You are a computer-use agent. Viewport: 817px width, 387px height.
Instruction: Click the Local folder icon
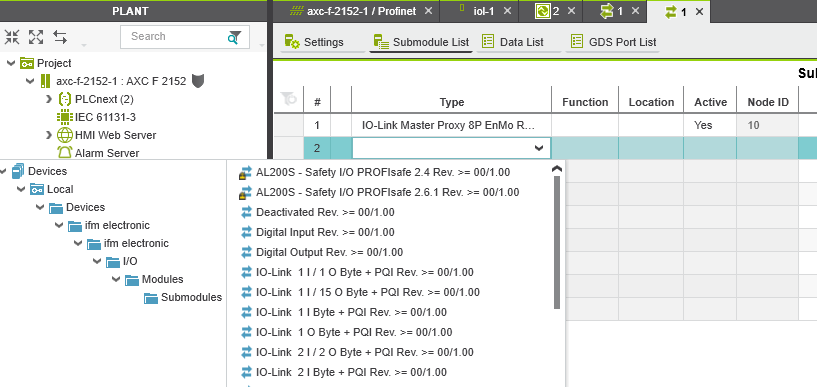pos(37,189)
